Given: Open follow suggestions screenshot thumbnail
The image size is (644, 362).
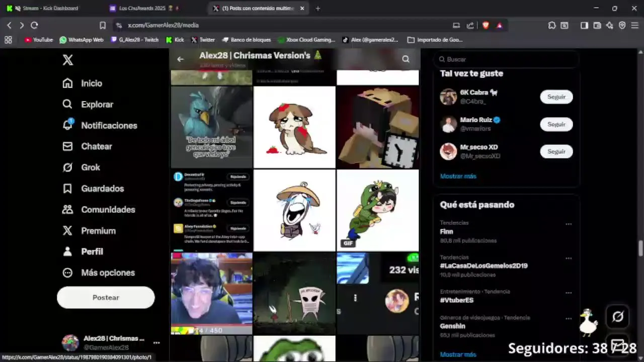Looking at the screenshot, I should [212, 210].
